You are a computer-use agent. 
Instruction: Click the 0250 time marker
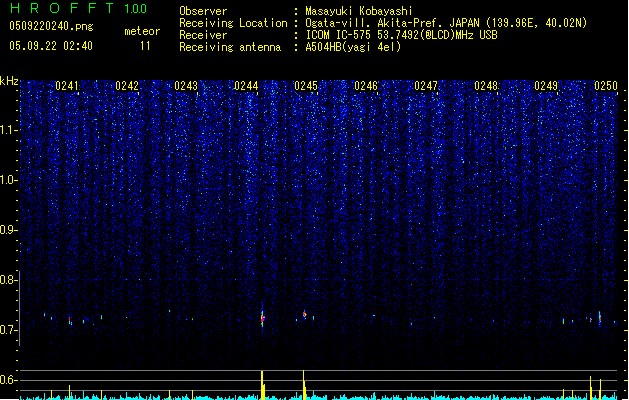point(606,86)
